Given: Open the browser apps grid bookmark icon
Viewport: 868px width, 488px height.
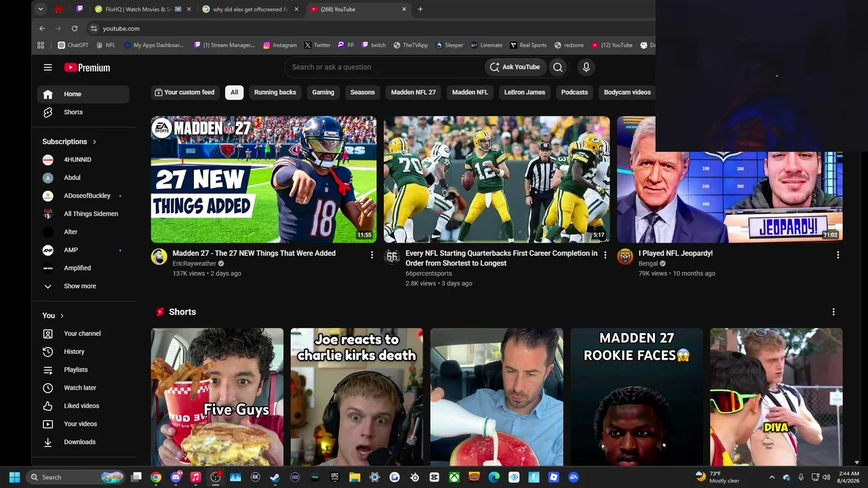Looking at the screenshot, I should pyautogui.click(x=41, y=45).
